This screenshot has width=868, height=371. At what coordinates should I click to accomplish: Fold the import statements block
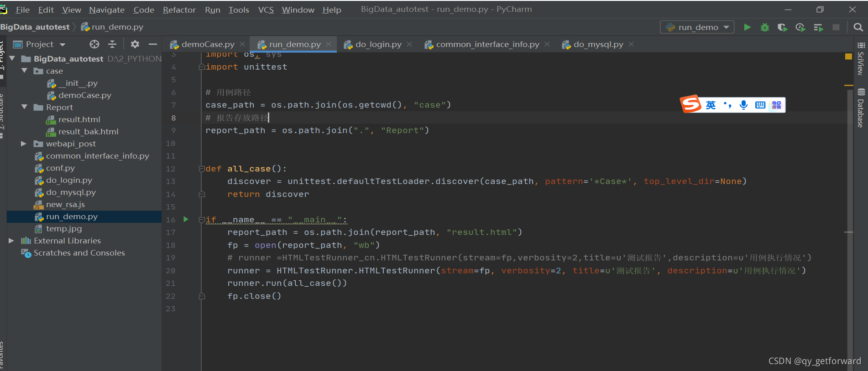[201, 67]
